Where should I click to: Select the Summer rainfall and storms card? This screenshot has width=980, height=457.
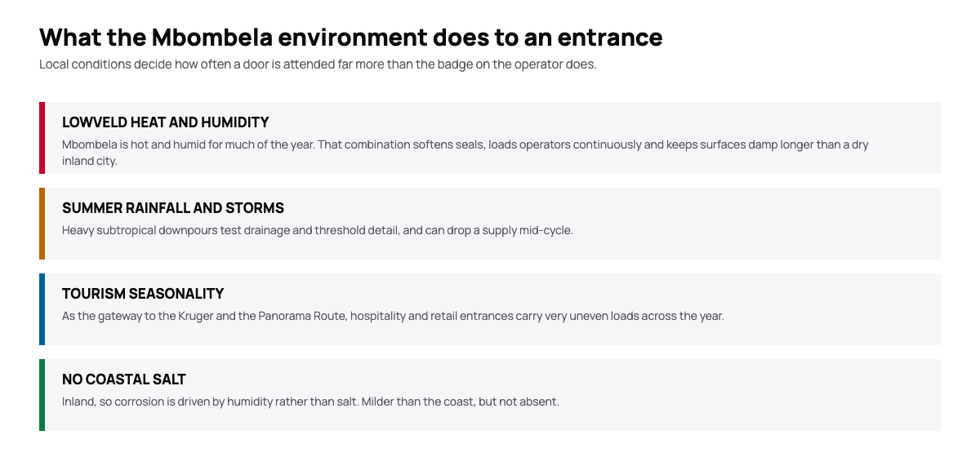tap(490, 224)
